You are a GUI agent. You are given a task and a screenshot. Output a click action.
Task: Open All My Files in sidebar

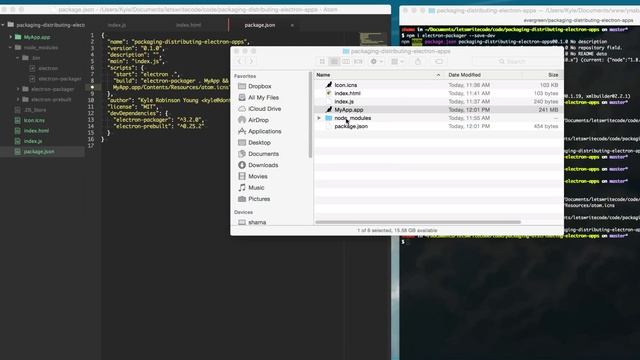coord(263,98)
